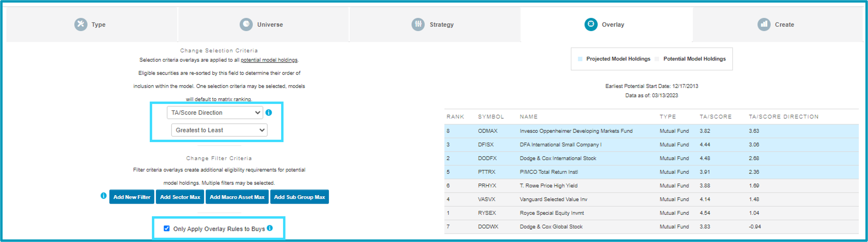This screenshot has height=242, width=868.
Task: Click Change Filter Criteria heading
Action: [x=219, y=158]
